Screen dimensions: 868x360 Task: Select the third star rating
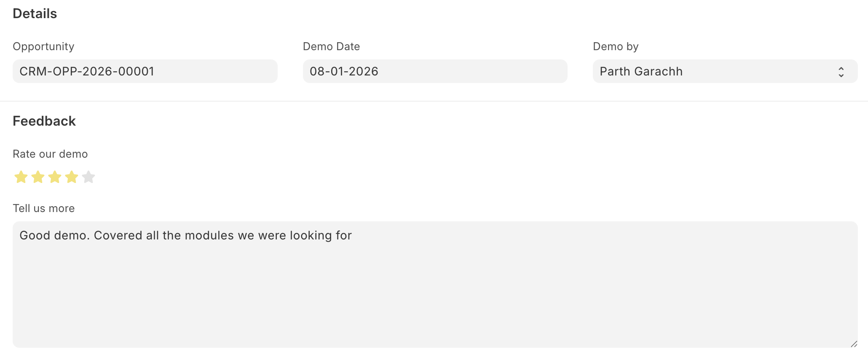pos(55,177)
